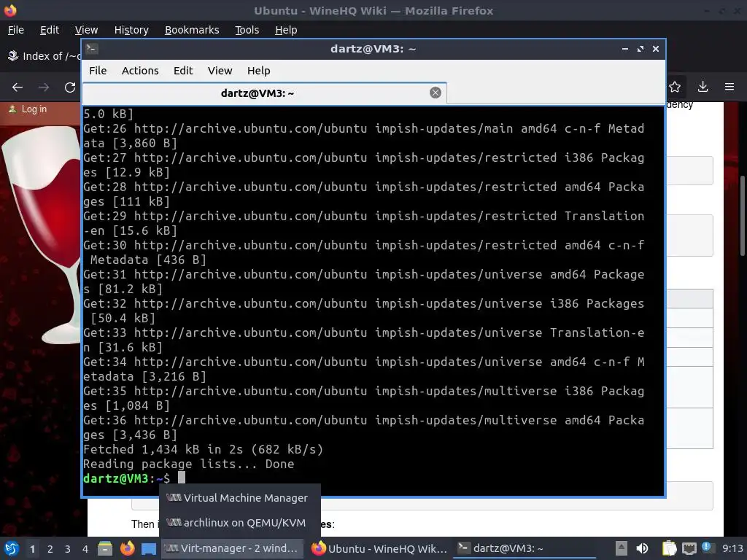Go back in Firefox
747x560 pixels.
click(x=18, y=87)
